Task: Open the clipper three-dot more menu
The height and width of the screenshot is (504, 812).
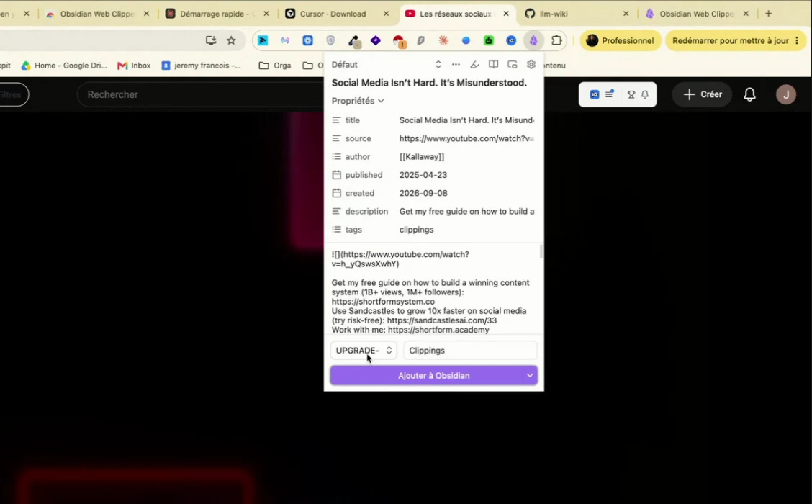Action: coord(456,64)
